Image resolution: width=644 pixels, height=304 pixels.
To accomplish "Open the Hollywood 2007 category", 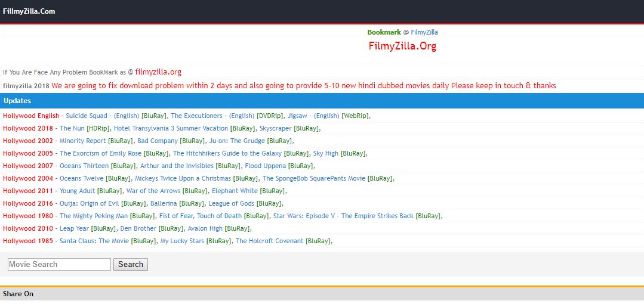I will (28, 166).
